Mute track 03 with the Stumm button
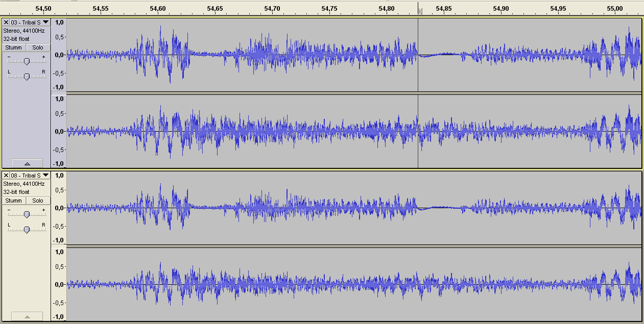Image resolution: width=644 pixels, height=324 pixels. [x=14, y=47]
